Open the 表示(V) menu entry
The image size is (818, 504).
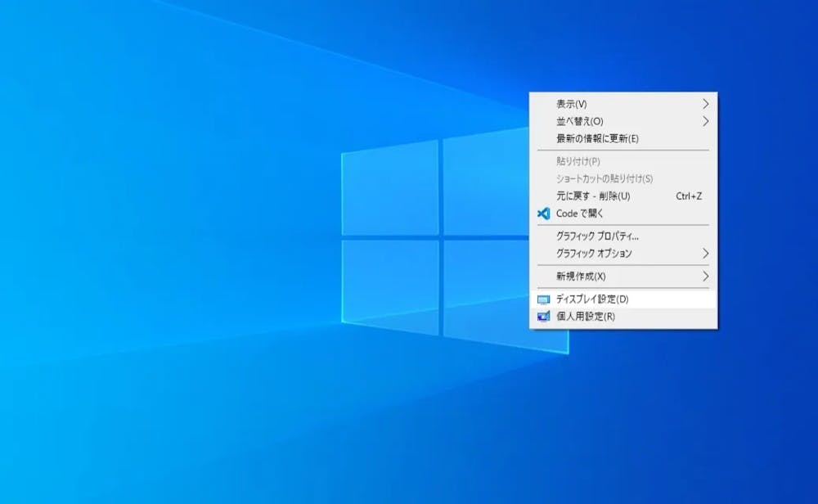622,104
